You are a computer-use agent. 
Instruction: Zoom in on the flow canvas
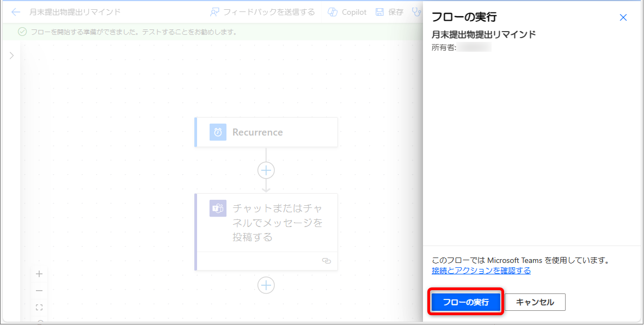click(x=39, y=274)
